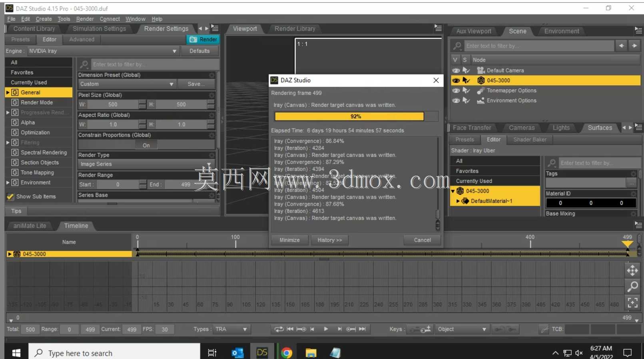644x359 pixels.
Task: Open the Render Type Image Series dropdown
Action: click(146, 164)
